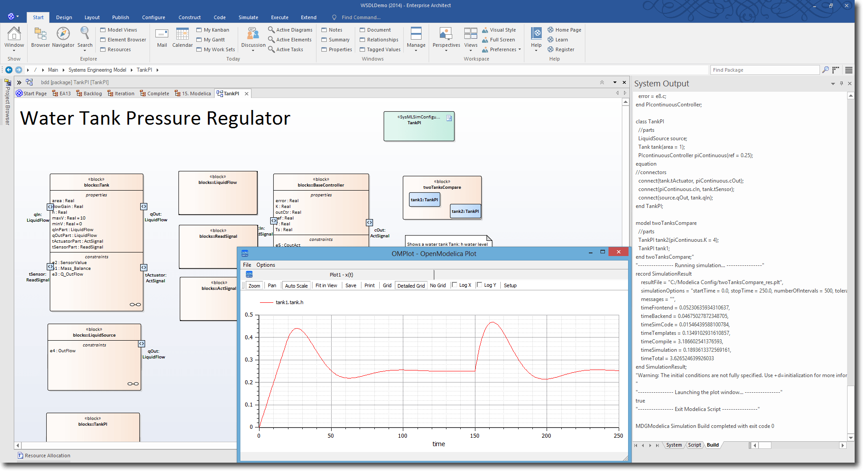The height and width of the screenshot is (476, 868).
Task: Switch to Full Screen mode
Action: 498,40
